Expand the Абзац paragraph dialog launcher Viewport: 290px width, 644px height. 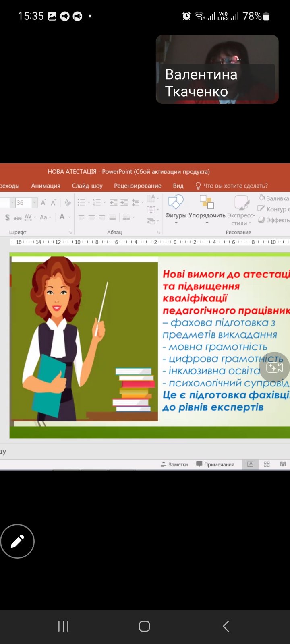(x=159, y=232)
